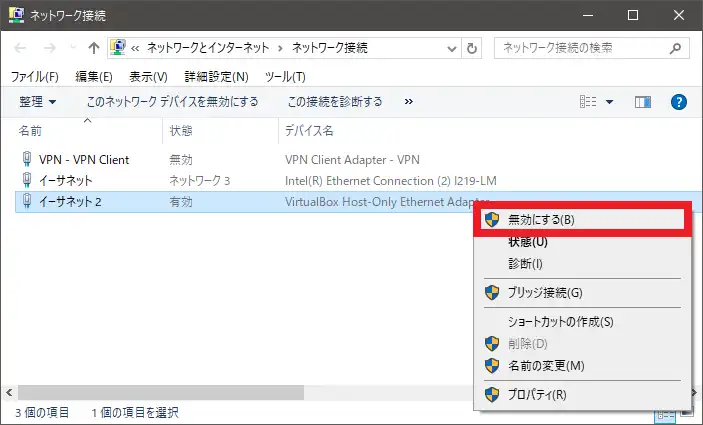Click the scrollbar left arrow

tap(9, 392)
